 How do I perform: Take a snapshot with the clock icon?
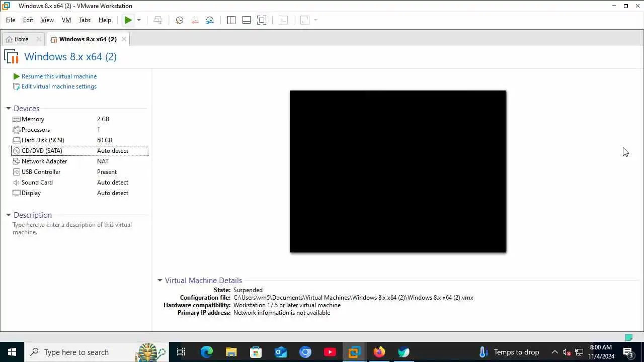179,20
